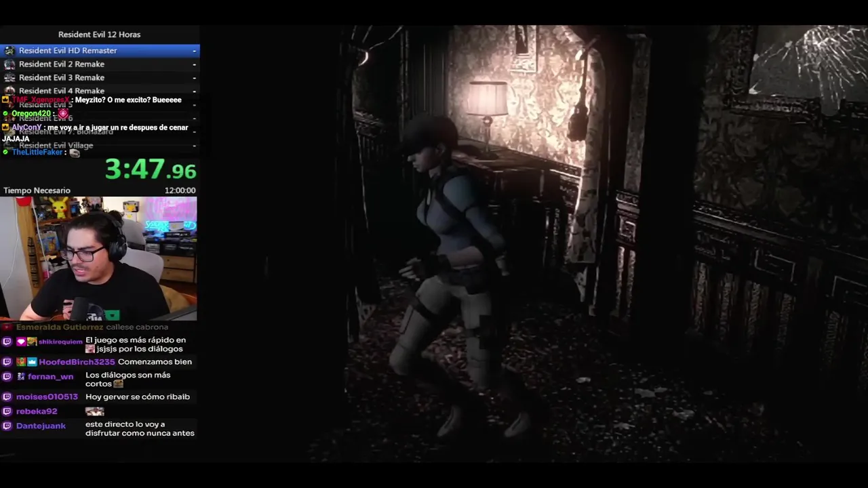The image size is (868, 488).
Task: Click the Dantejuank username in chat
Action: pyautogui.click(x=41, y=426)
